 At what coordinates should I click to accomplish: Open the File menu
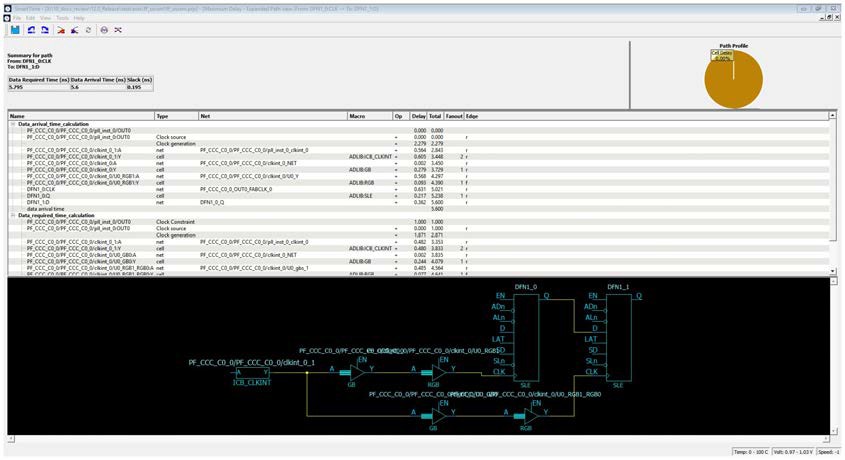[16, 18]
